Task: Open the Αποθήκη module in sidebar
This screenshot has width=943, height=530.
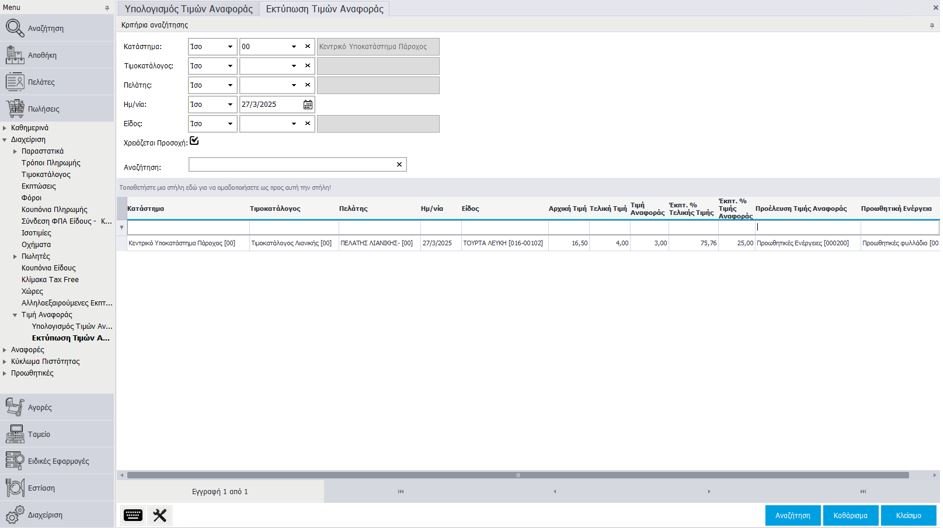Action: [42, 55]
